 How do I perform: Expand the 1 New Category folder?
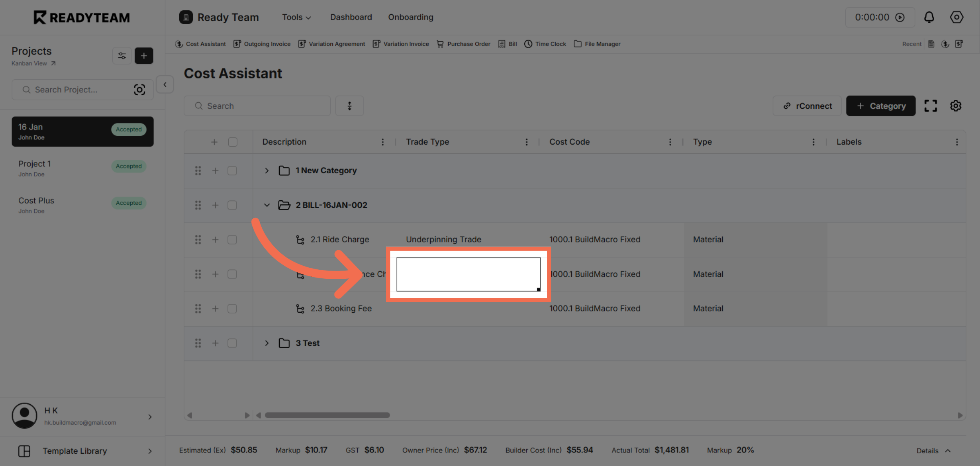(267, 170)
